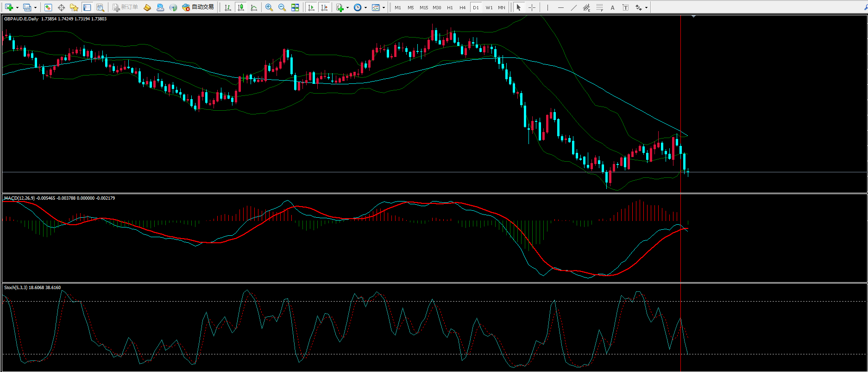This screenshot has width=868, height=372.
Task: Click the chart shift triangle marker
Action: tap(693, 17)
